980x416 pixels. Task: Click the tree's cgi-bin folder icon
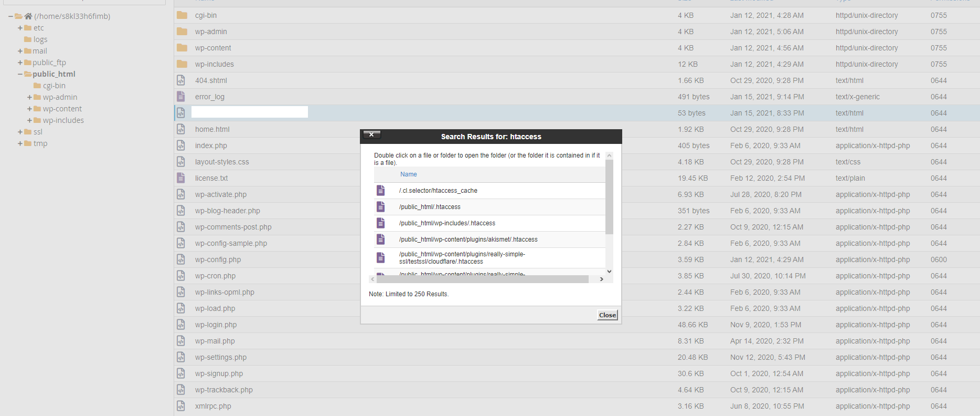(37, 86)
